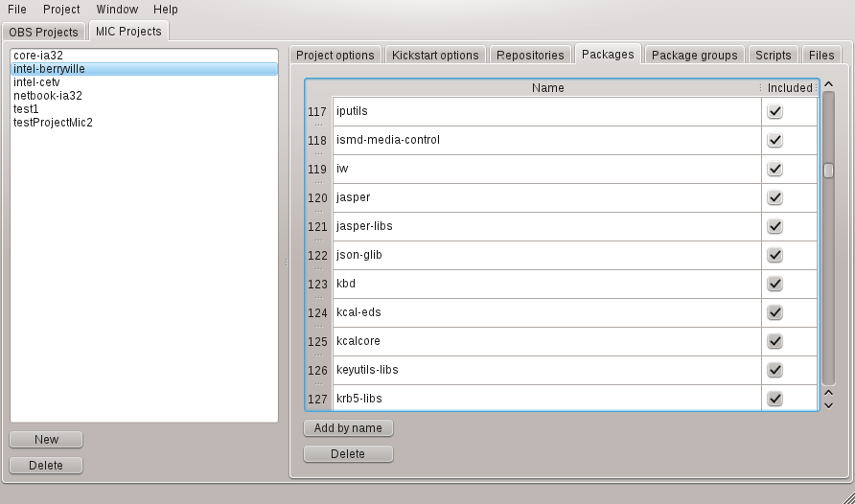
Task: Open the Kickstart options tab
Action: coord(435,55)
